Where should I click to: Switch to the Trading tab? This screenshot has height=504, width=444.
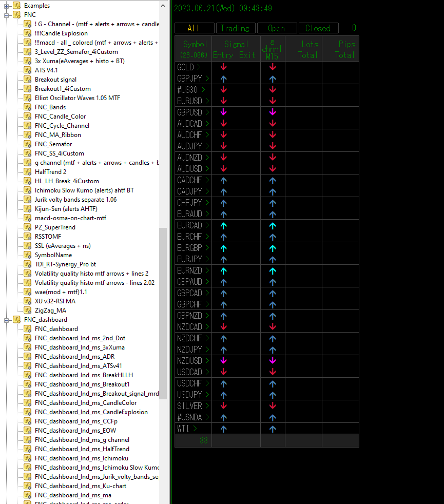(x=235, y=28)
